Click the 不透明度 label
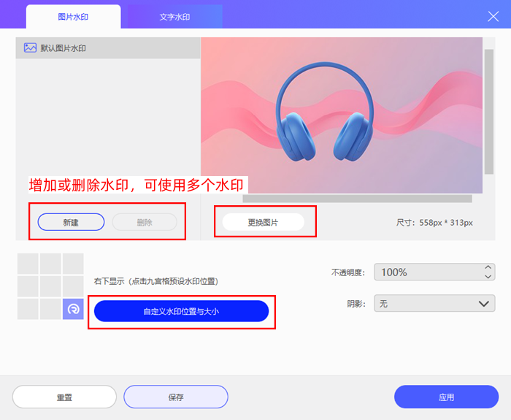This screenshot has width=511, height=420. tap(348, 272)
